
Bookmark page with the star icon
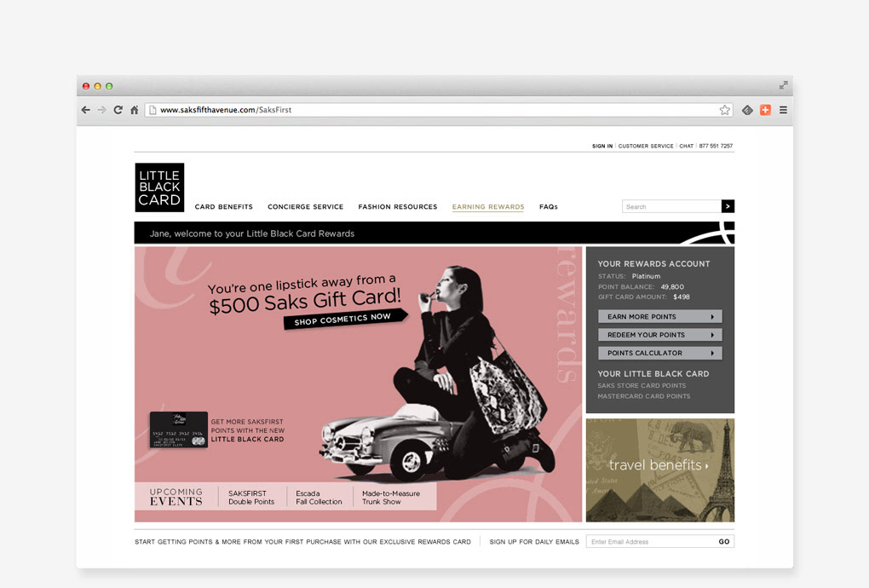point(724,110)
